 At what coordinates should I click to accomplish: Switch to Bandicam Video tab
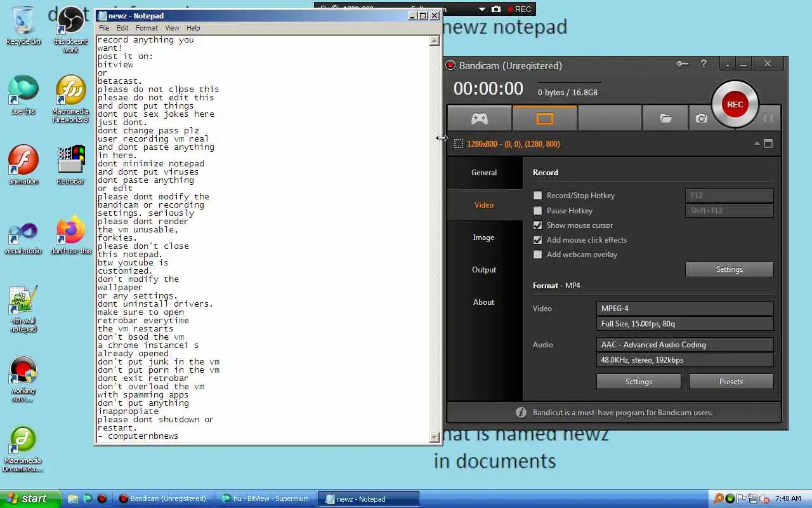(x=484, y=205)
